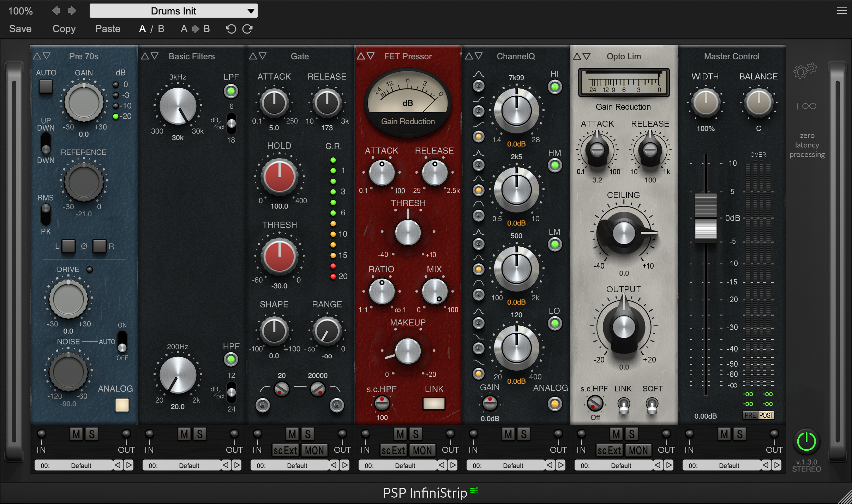This screenshot has width=852, height=504.
Task: Select the HI band bell shape icon button
Action: tap(479, 86)
